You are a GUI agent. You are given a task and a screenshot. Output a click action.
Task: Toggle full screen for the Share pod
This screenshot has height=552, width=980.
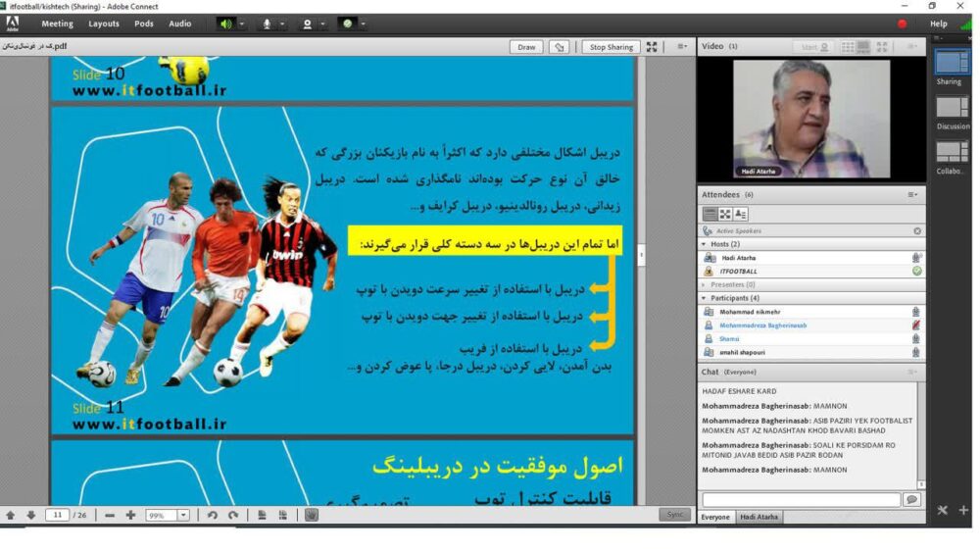click(x=652, y=47)
